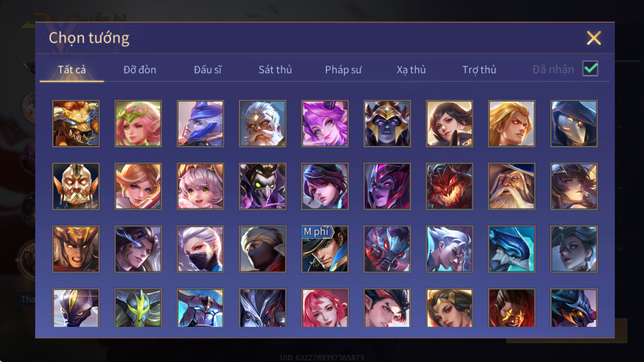Select the hero tagged 'M phí'
The width and height of the screenshot is (644, 362).
coord(325,249)
